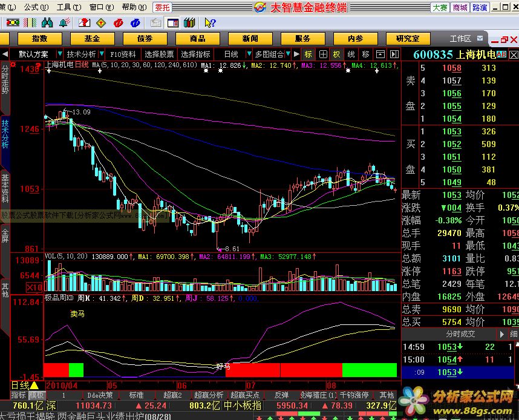
Task: Toggle the 标 annotation button
Action: click(x=308, y=54)
